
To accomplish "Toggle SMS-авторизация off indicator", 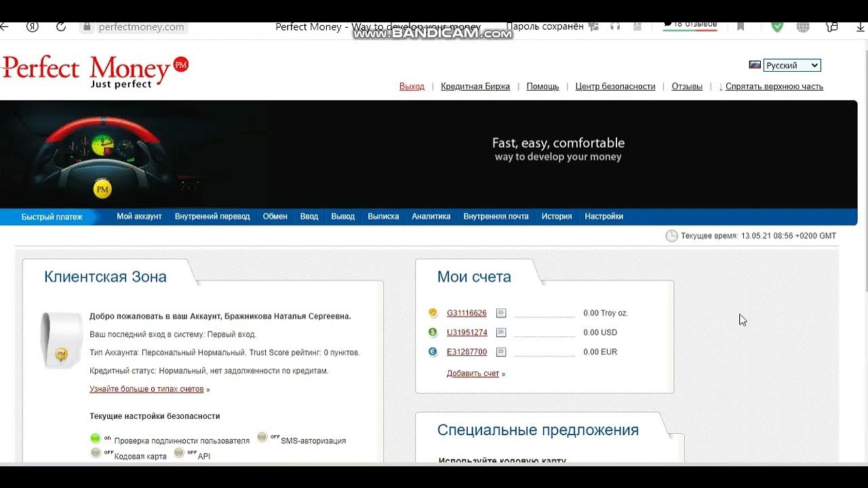I will tap(262, 437).
